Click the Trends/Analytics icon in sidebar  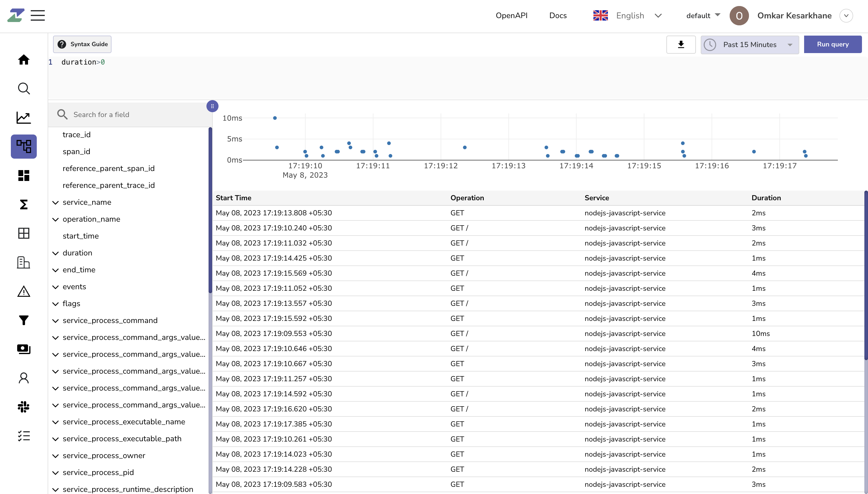pos(24,117)
